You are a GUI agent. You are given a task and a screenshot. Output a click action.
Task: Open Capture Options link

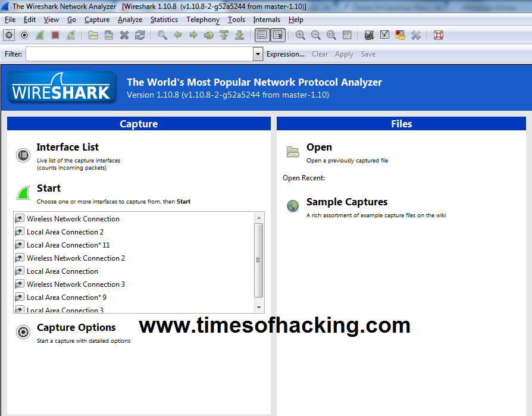[x=76, y=327]
